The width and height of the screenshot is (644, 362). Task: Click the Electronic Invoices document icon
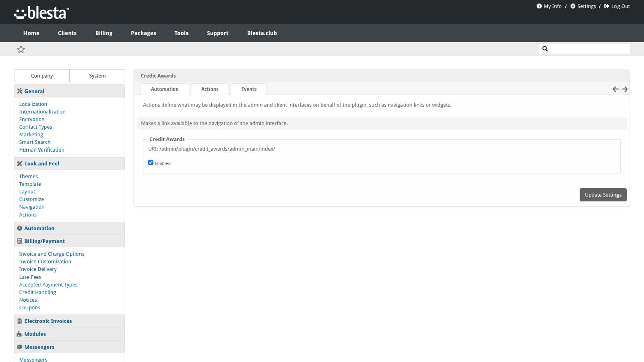tap(20, 321)
